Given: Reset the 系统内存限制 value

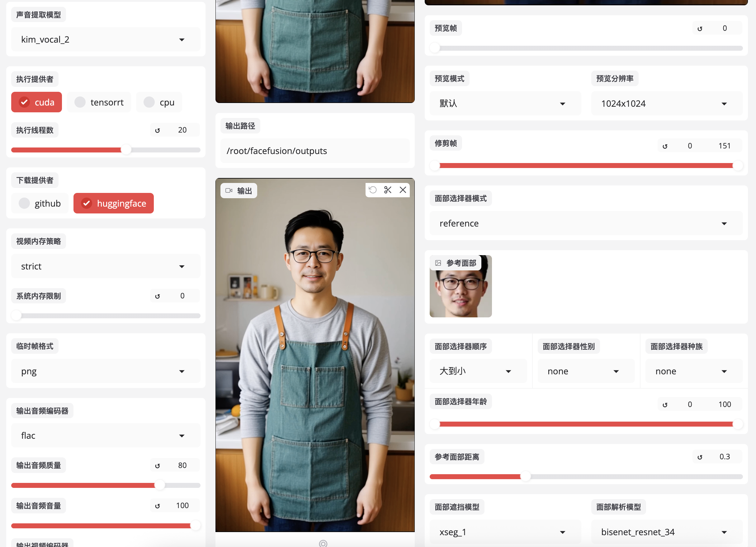Looking at the screenshot, I should 158,296.
